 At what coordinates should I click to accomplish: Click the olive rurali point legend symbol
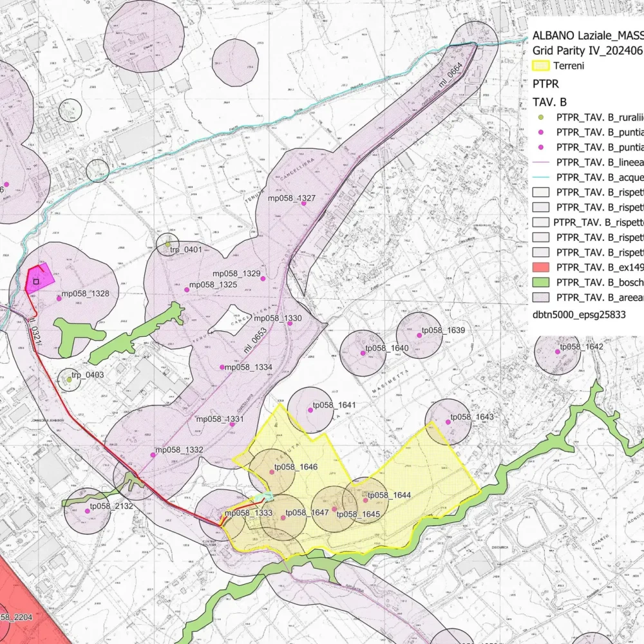(541, 117)
